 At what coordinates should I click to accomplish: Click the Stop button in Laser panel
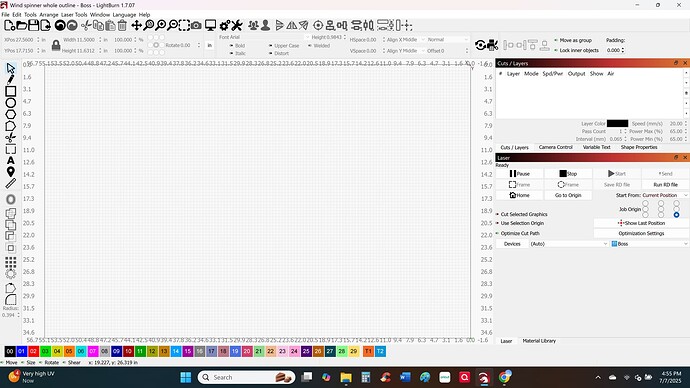(568, 174)
